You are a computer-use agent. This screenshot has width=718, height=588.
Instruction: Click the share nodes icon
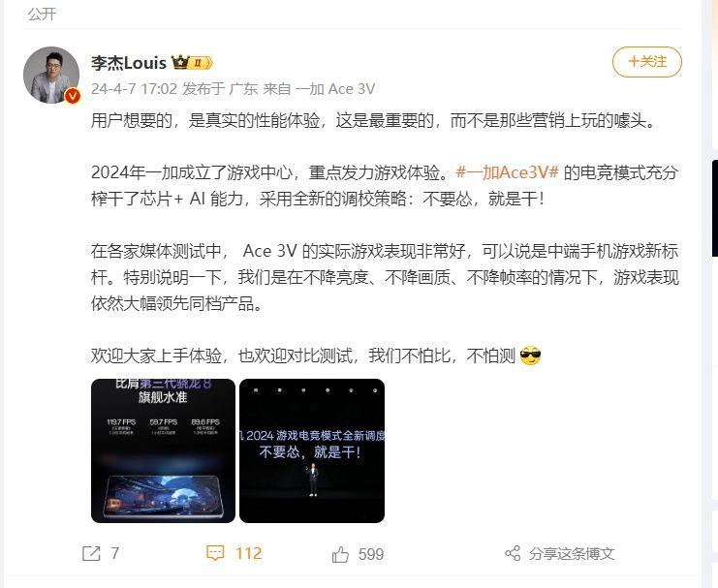coord(513,553)
